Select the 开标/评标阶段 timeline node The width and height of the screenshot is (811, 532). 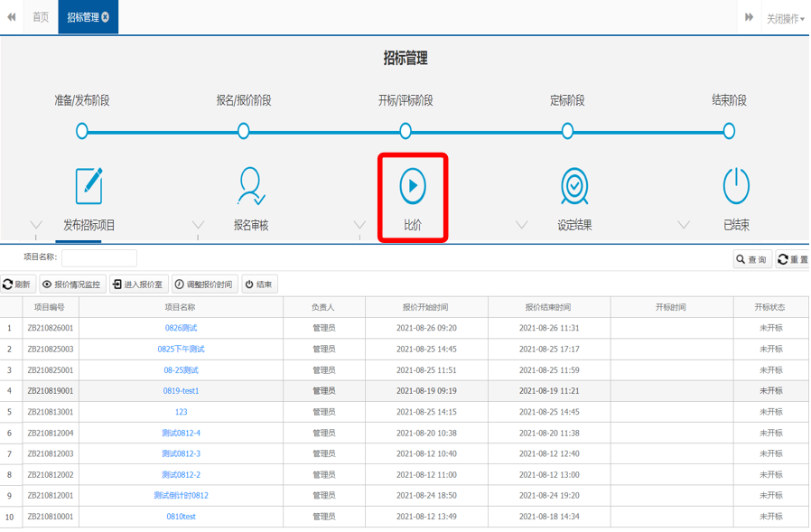pyautogui.click(x=405, y=131)
